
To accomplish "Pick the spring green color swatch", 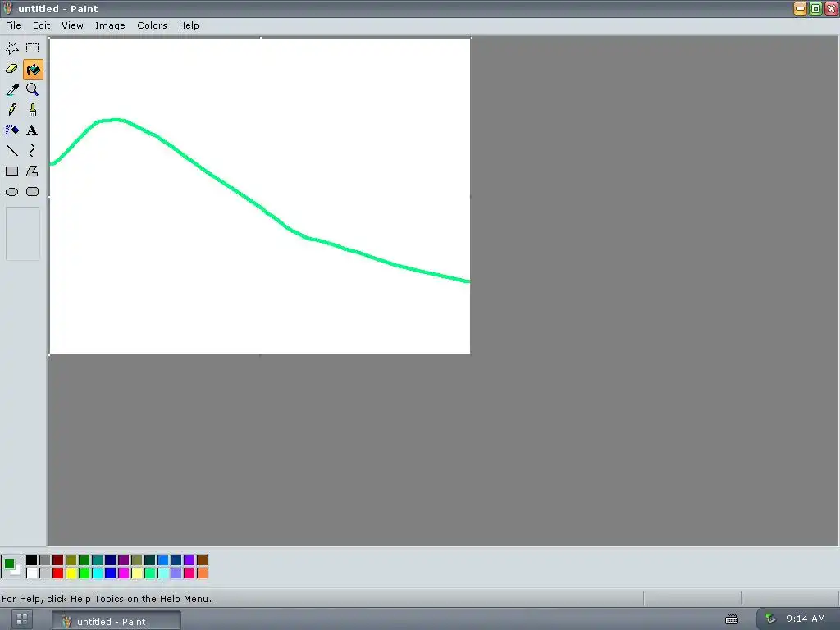I will coord(149,573).
